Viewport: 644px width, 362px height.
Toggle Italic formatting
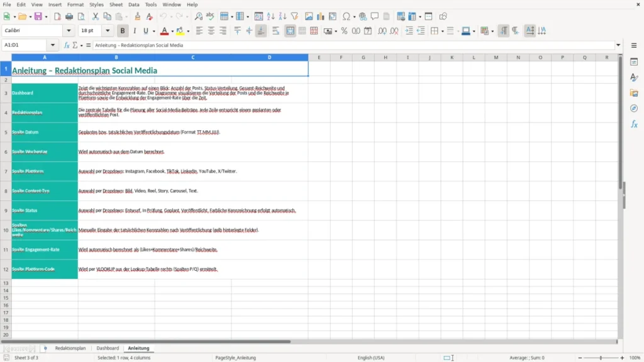point(135,31)
